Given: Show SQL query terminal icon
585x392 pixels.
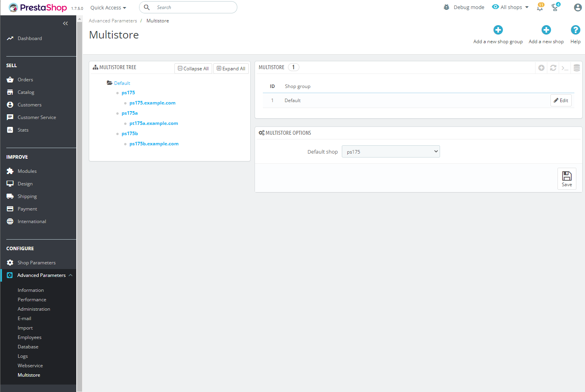Looking at the screenshot, I should (x=565, y=68).
